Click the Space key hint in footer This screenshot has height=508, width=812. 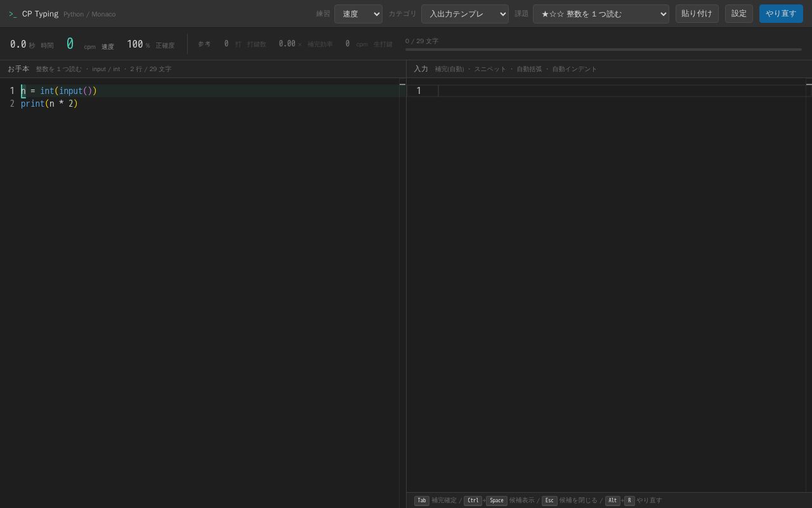tap(497, 500)
